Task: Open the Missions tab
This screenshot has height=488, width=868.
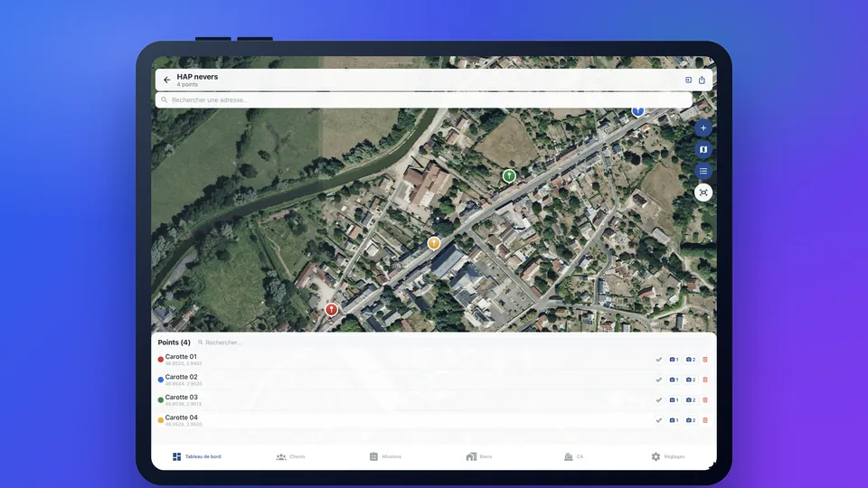Action: (385, 457)
